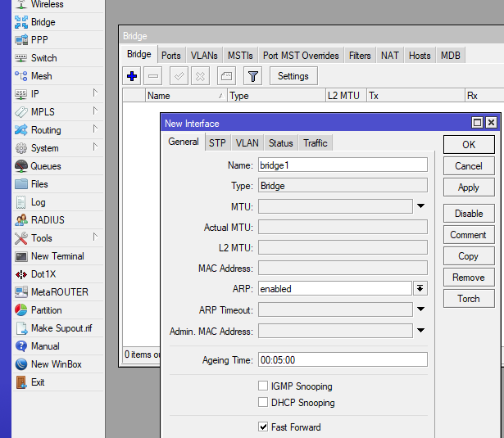Open the ARP dropdown list

click(420, 288)
